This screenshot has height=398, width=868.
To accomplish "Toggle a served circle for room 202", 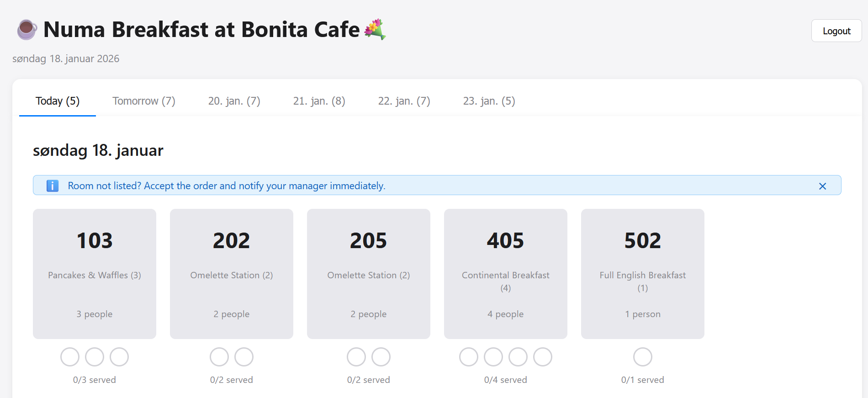I will click(x=220, y=357).
